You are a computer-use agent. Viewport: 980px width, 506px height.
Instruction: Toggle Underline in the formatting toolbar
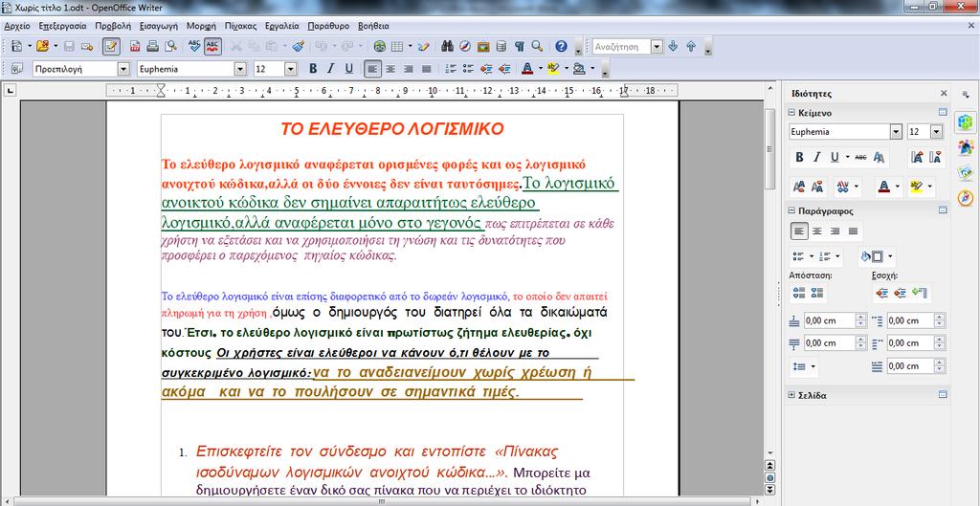[x=348, y=68]
